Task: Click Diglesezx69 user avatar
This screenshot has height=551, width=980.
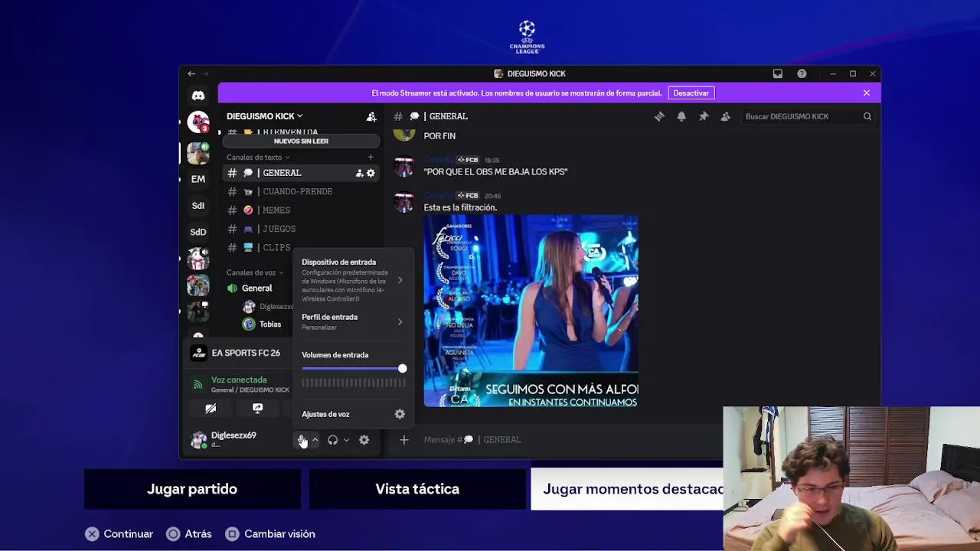Action: click(198, 440)
